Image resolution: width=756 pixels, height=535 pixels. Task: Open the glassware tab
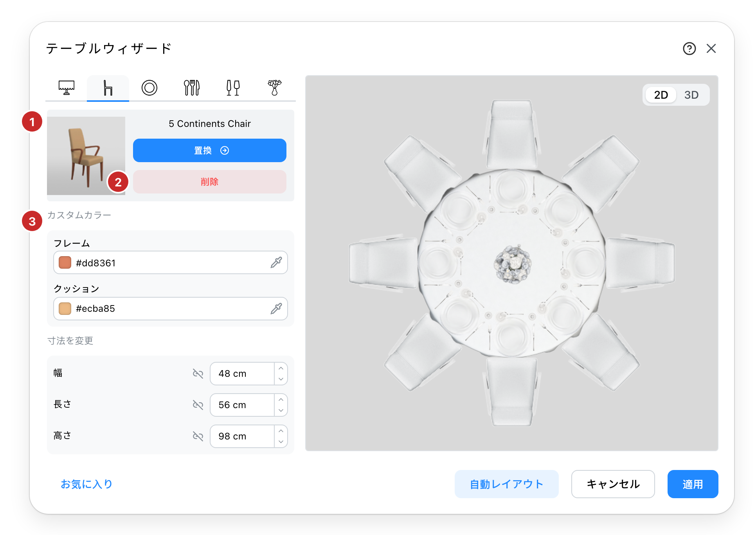(x=233, y=88)
